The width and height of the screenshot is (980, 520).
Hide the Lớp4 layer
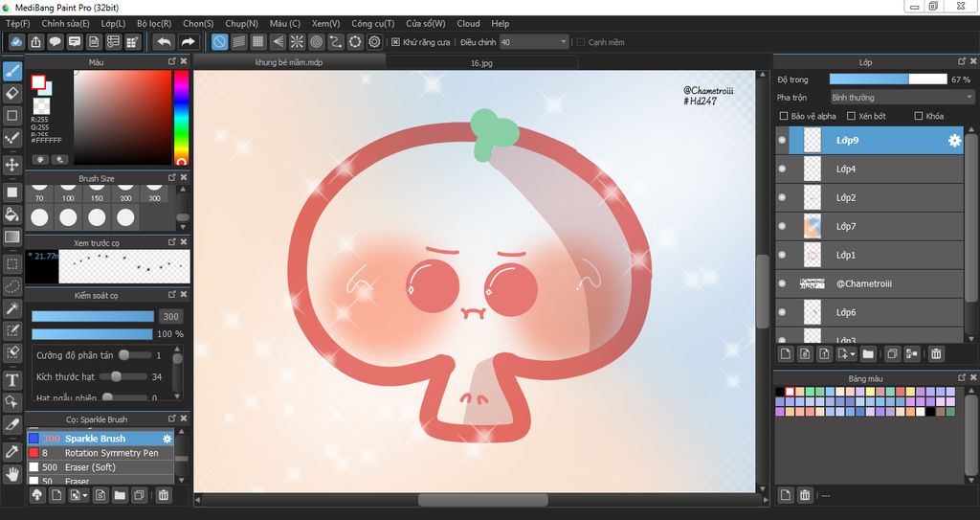782,169
